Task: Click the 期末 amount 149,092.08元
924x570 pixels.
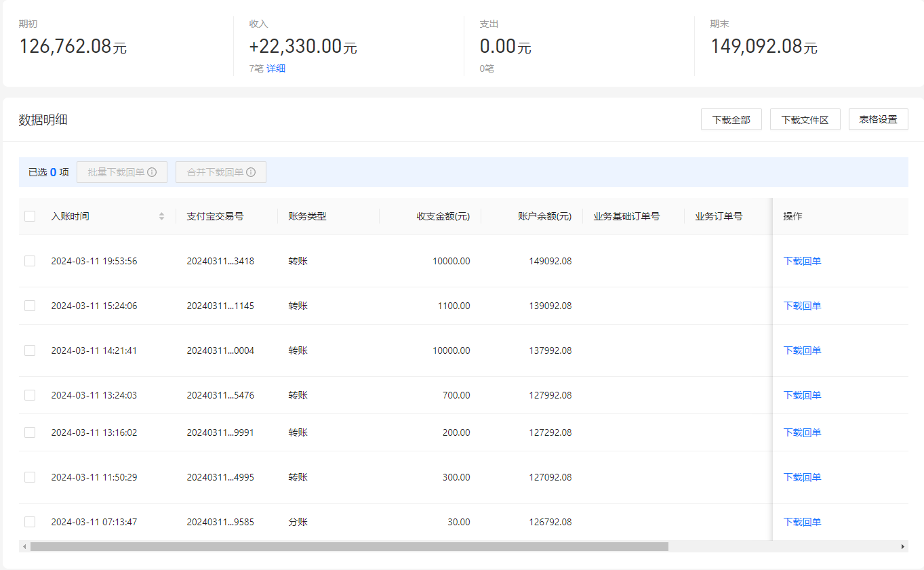Action: tap(764, 47)
